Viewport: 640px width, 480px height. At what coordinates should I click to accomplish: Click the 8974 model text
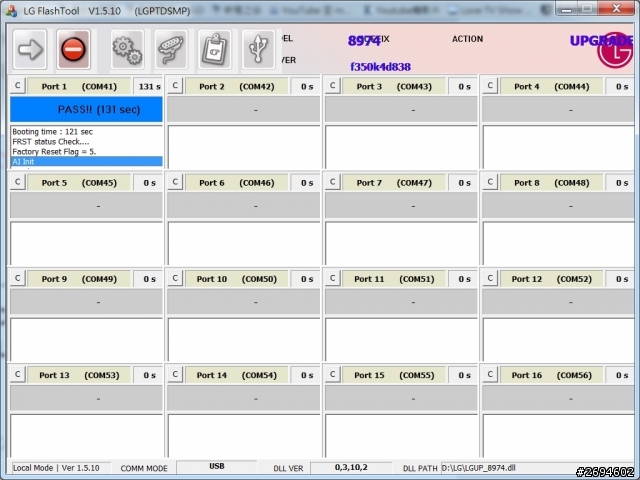[364, 41]
